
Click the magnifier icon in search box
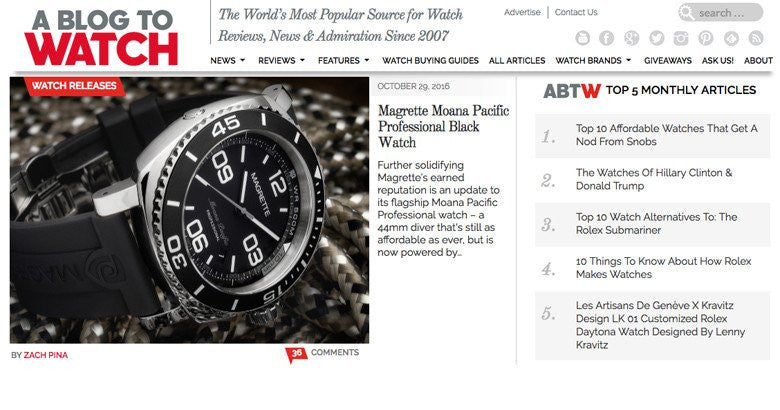(686, 12)
